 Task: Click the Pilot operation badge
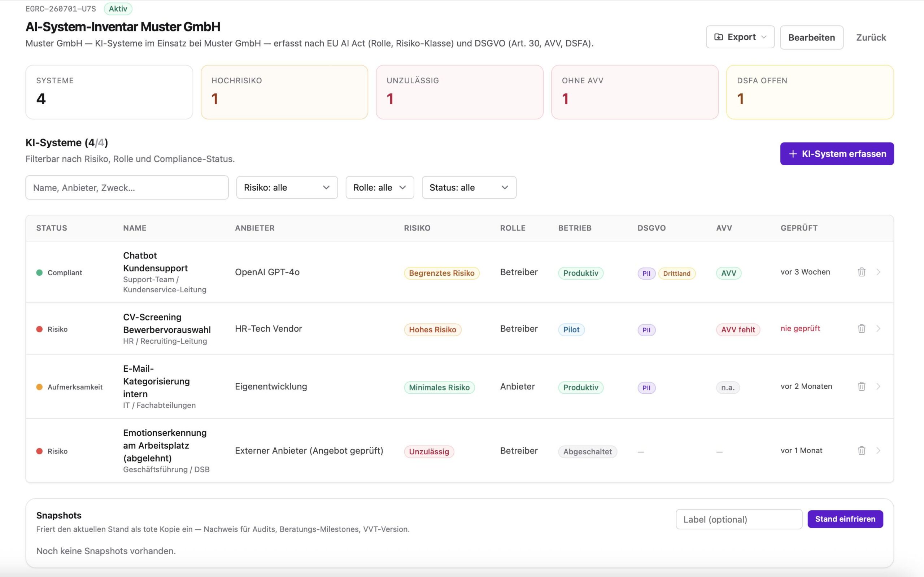pos(571,329)
